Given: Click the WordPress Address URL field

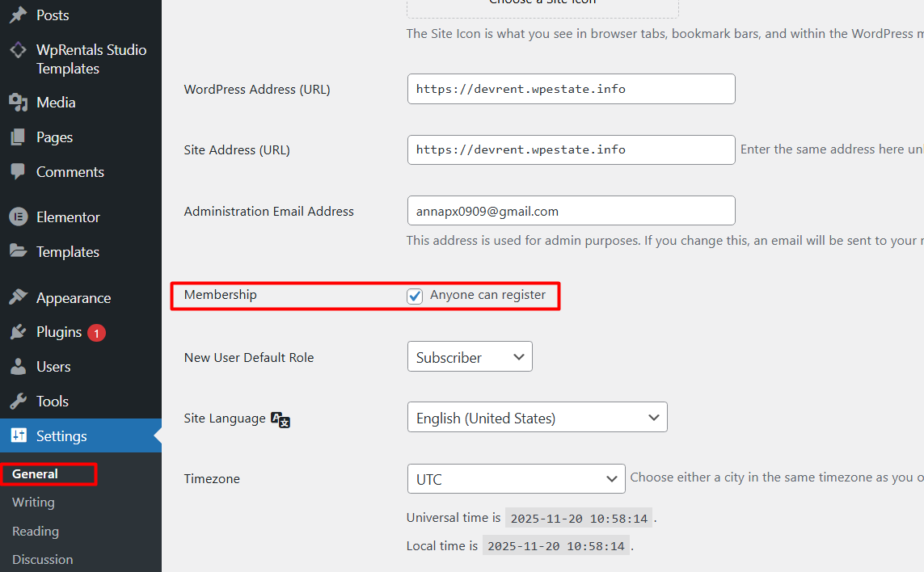Looking at the screenshot, I should pyautogui.click(x=571, y=89).
